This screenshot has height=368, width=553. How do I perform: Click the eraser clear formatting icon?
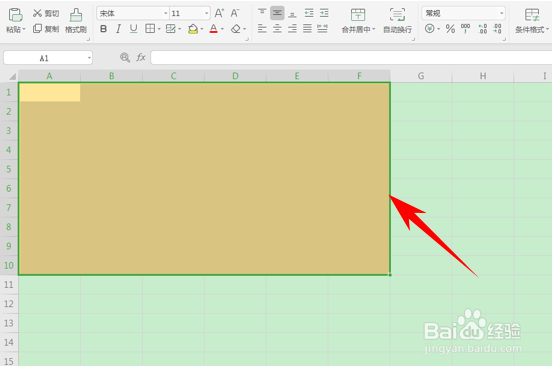(x=236, y=29)
